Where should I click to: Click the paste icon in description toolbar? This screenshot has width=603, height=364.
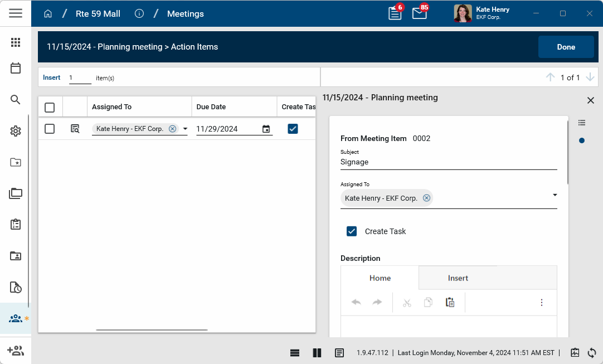click(450, 302)
